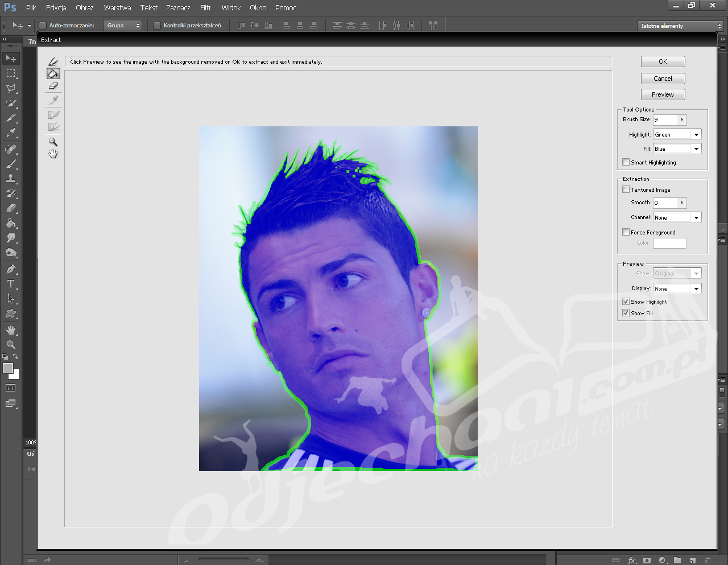The image size is (728, 565).
Task: Select the Pen tool
Action: coord(11,269)
